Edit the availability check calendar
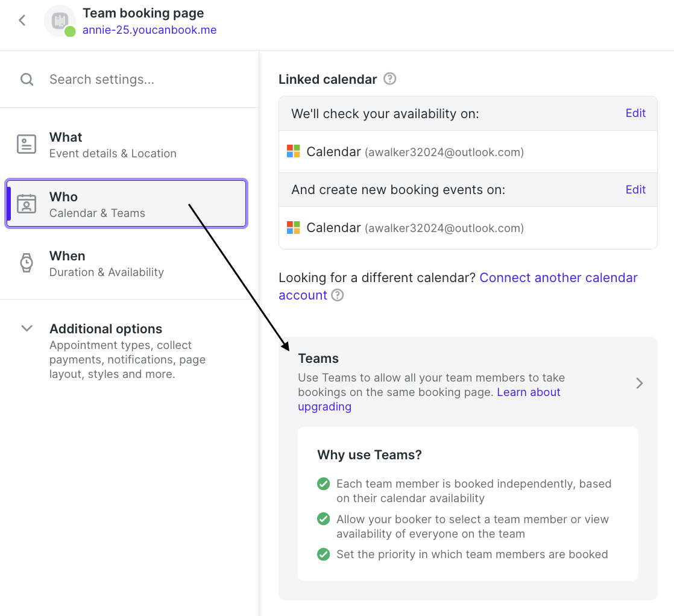674x616 pixels. [x=635, y=113]
